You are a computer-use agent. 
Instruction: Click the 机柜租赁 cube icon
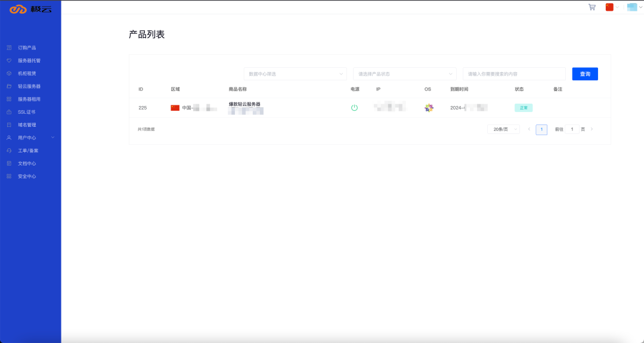tap(9, 73)
